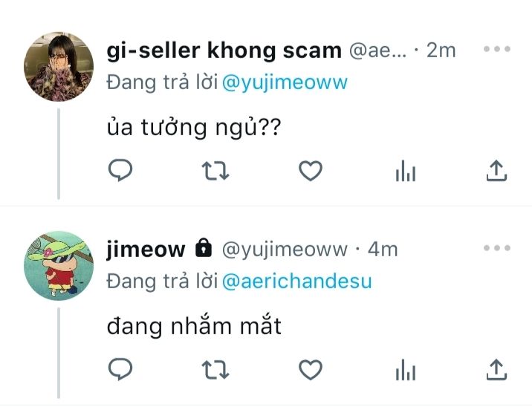532x407 pixels.
Task: Open the @yujimeoww mention link
Action: [285, 82]
